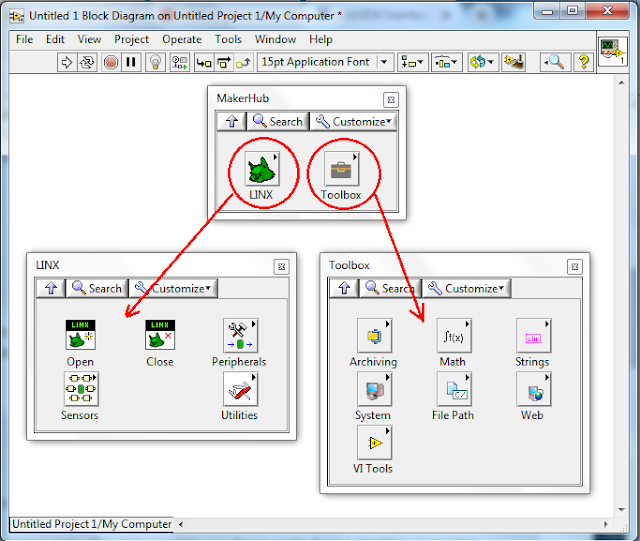The width and height of the screenshot is (640, 541).
Task: Click the up arrow in LINX palette
Action: pyautogui.click(x=51, y=288)
